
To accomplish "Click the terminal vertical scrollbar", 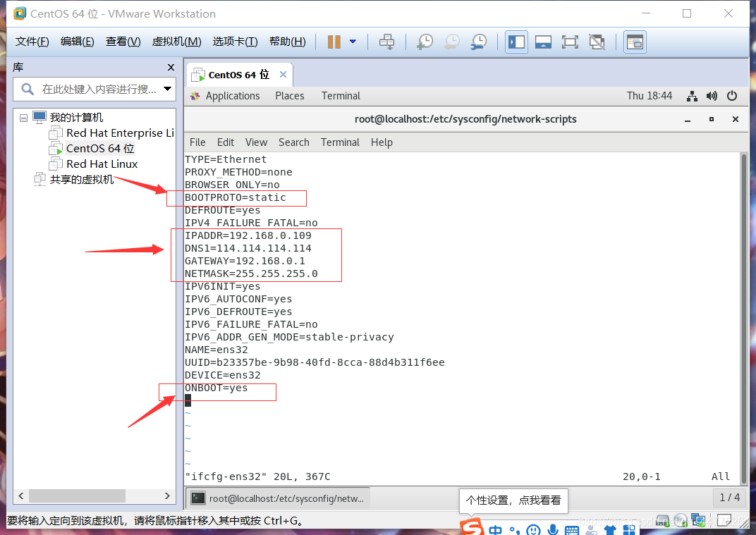I will click(745, 318).
